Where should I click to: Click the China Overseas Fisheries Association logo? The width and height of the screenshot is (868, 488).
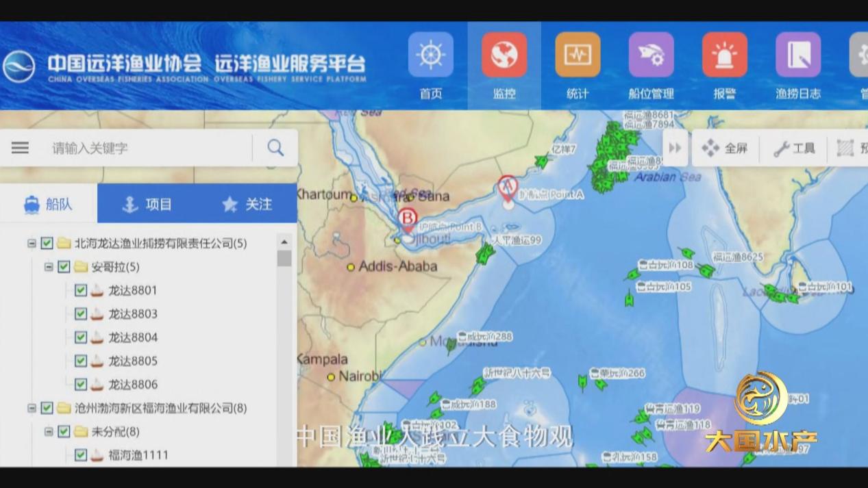point(19,67)
